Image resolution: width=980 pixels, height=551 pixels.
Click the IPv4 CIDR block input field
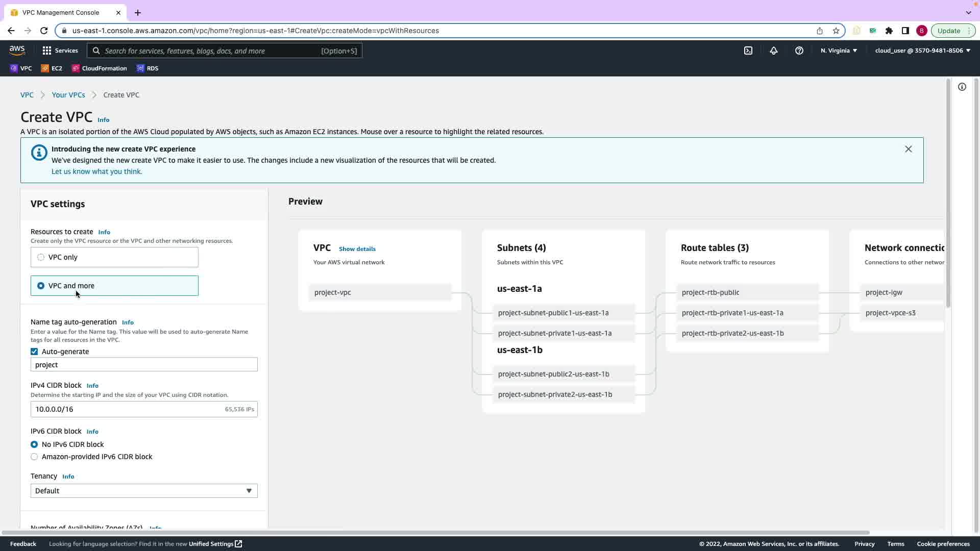pos(128,409)
